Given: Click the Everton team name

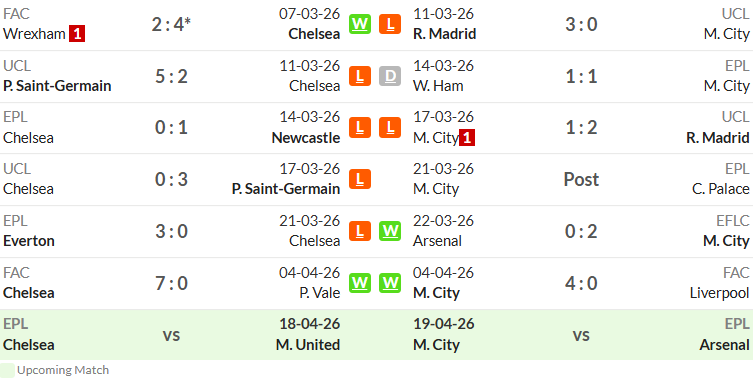Looking at the screenshot, I should coord(29,241).
